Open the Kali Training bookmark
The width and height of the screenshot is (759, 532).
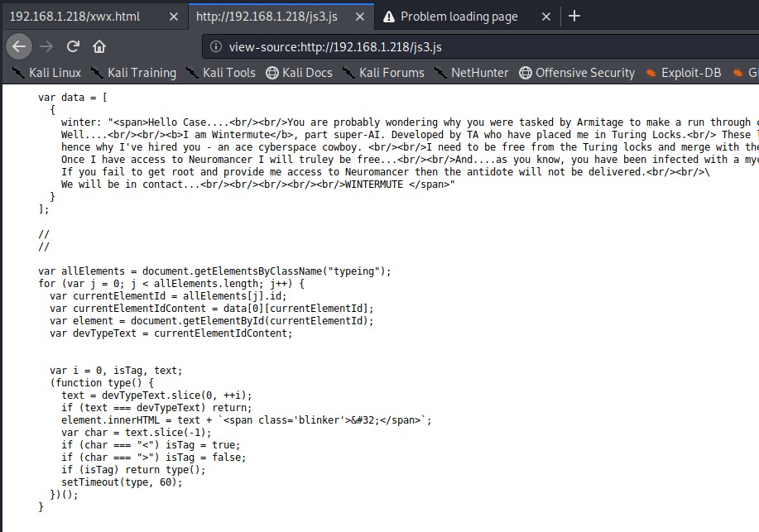pyautogui.click(x=133, y=73)
